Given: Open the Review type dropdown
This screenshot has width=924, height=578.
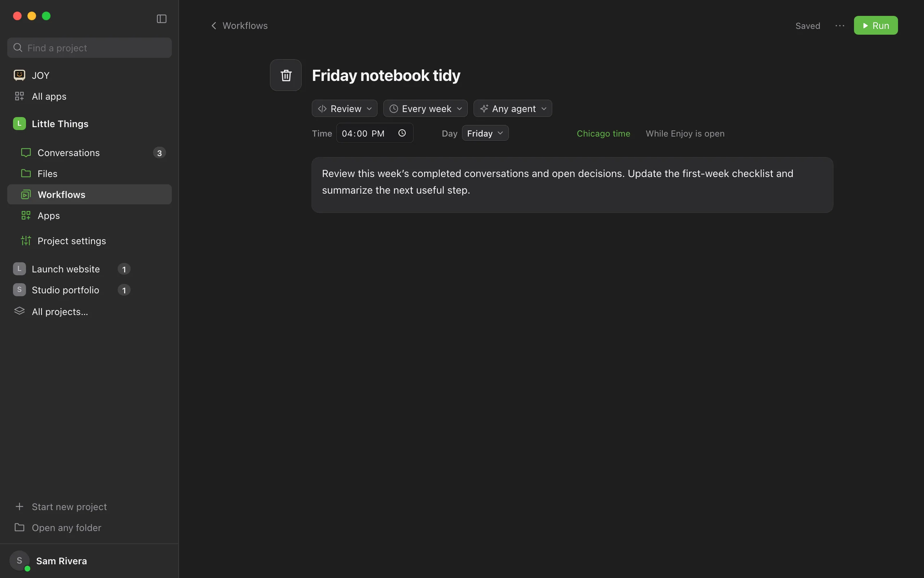Looking at the screenshot, I should pos(344,109).
